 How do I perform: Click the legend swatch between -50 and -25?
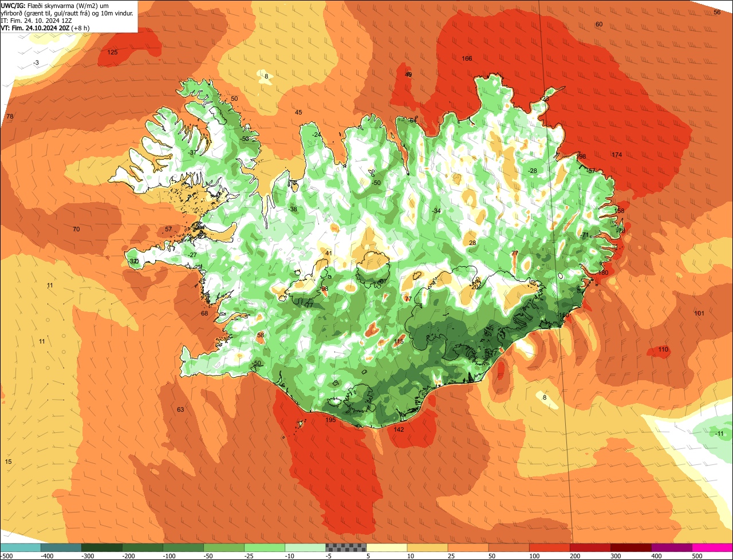click(223, 547)
